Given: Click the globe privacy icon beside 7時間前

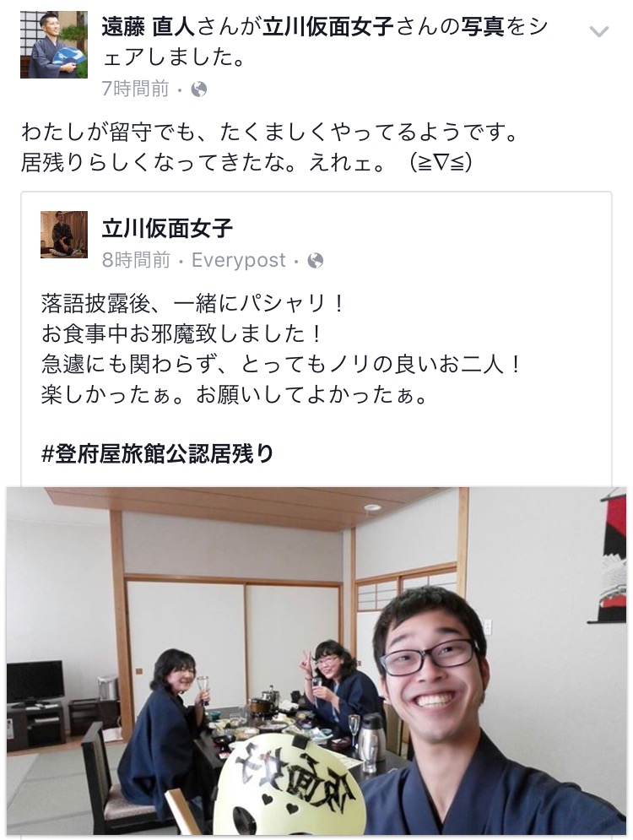Looking at the screenshot, I should [x=199, y=89].
